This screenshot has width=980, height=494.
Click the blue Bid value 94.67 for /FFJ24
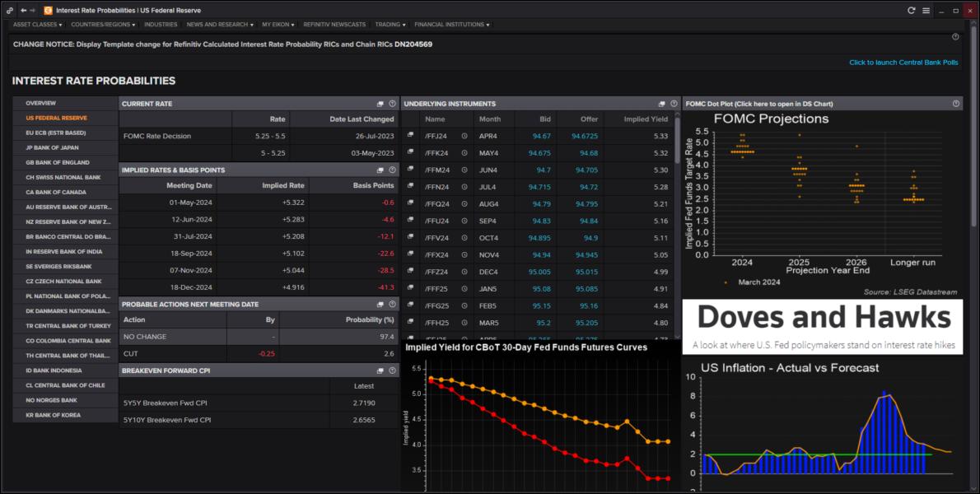coord(542,135)
